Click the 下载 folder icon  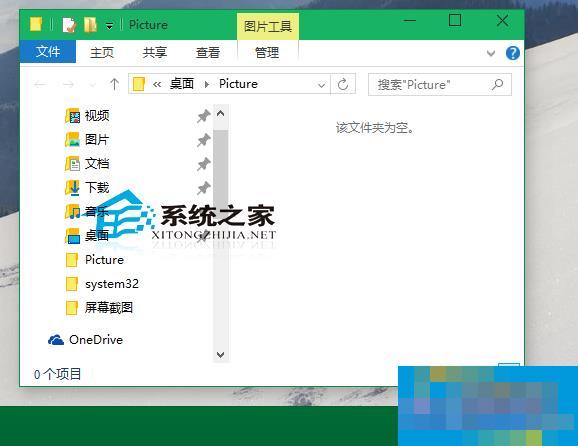tap(73, 188)
